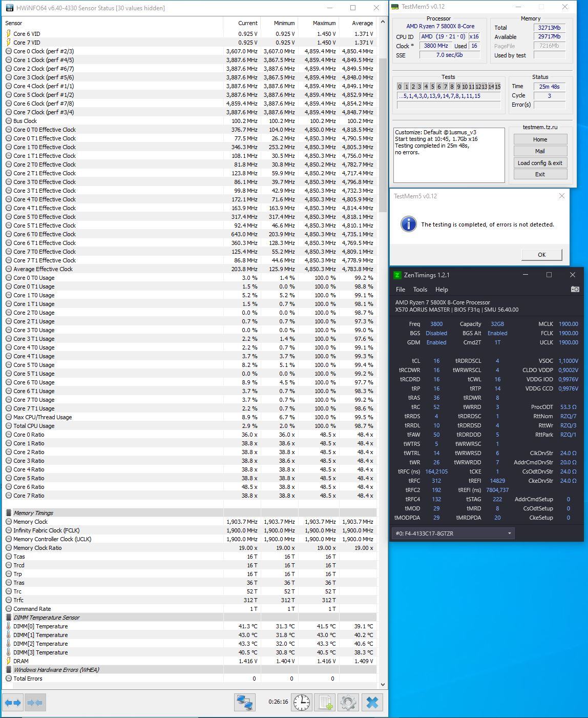This screenshot has height=718, width=588.
Task: Click the Average column header
Action: [358, 23]
